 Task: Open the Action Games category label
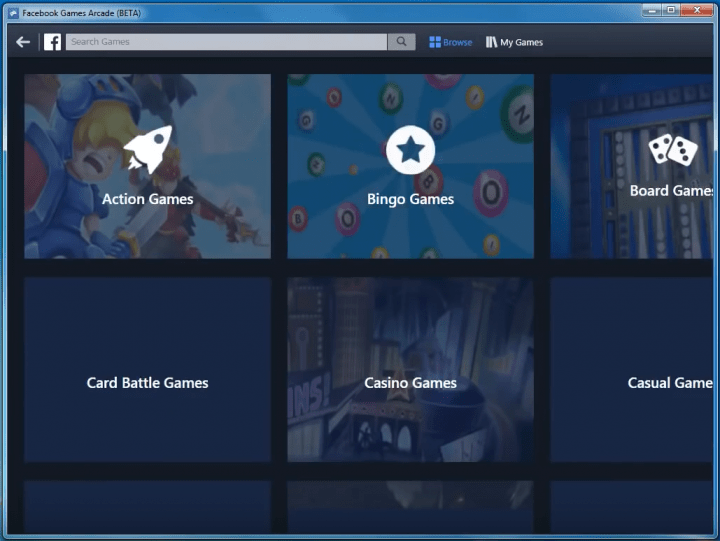tap(147, 199)
